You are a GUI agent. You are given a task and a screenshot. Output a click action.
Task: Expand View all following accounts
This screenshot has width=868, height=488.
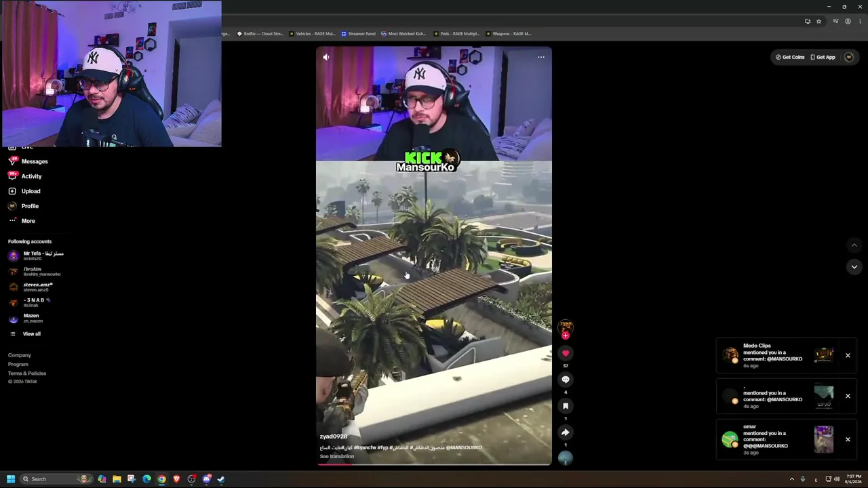pyautogui.click(x=25, y=334)
